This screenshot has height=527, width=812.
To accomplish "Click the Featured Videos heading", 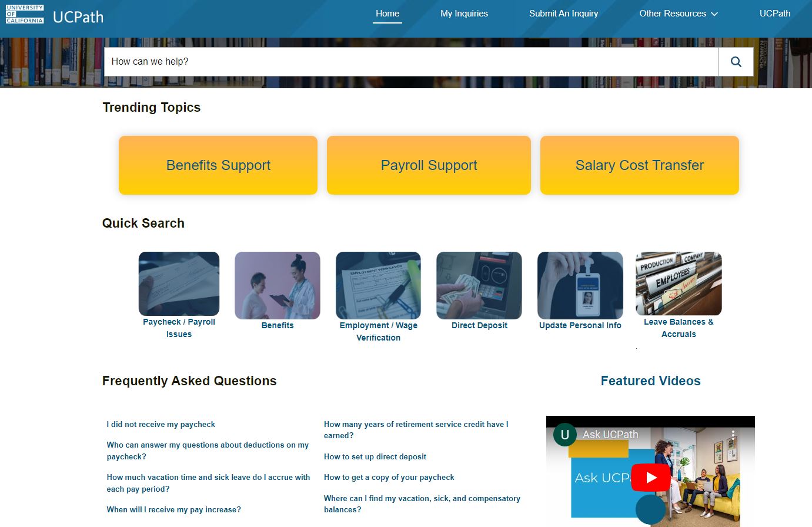I will coord(650,381).
